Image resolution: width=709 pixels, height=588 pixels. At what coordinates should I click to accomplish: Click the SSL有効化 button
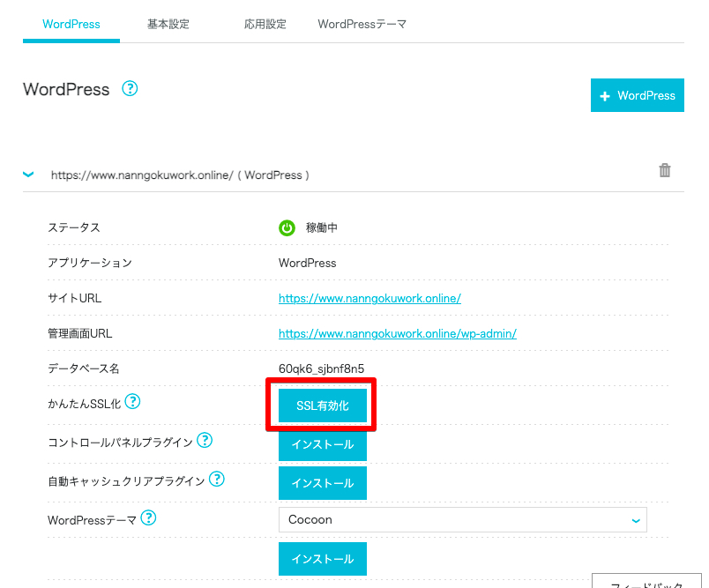[323, 406]
